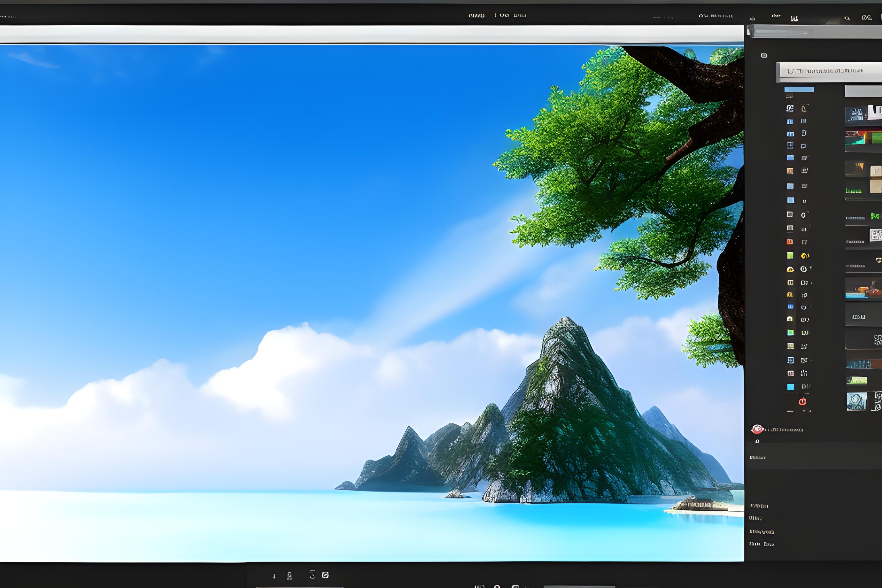The image size is (882, 588).
Task: Select the bright orange-red square list icon
Action: tap(790, 242)
